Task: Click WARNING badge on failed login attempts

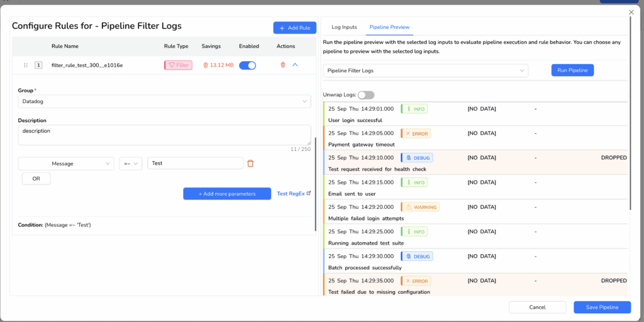Action: (x=420, y=207)
